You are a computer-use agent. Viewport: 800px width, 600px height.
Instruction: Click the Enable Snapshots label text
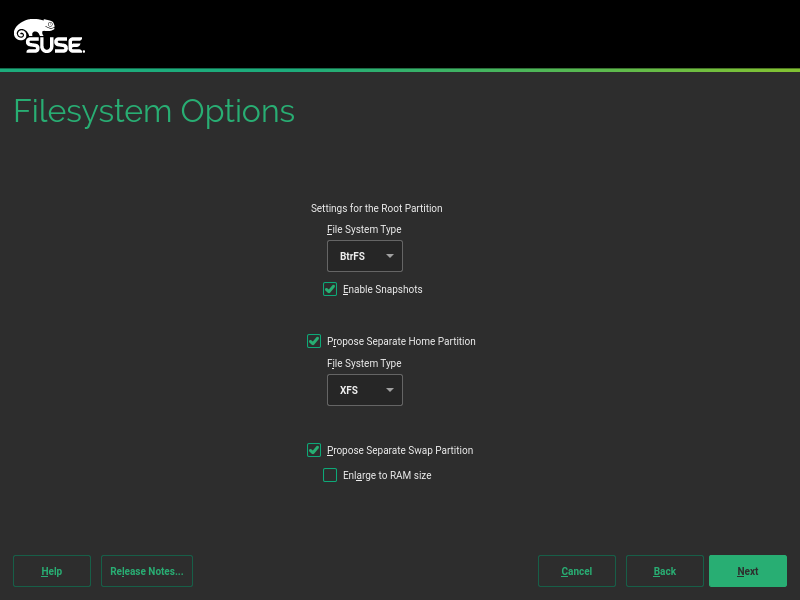pos(383,289)
